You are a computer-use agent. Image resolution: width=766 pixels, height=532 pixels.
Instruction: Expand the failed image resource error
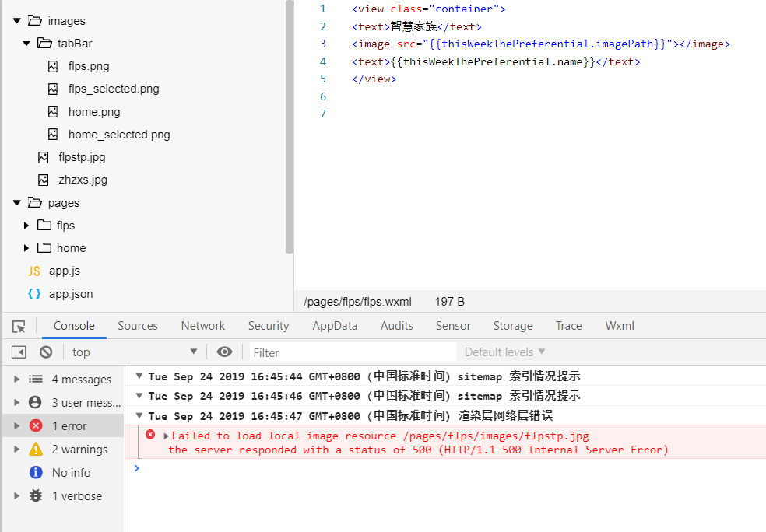tap(167, 436)
